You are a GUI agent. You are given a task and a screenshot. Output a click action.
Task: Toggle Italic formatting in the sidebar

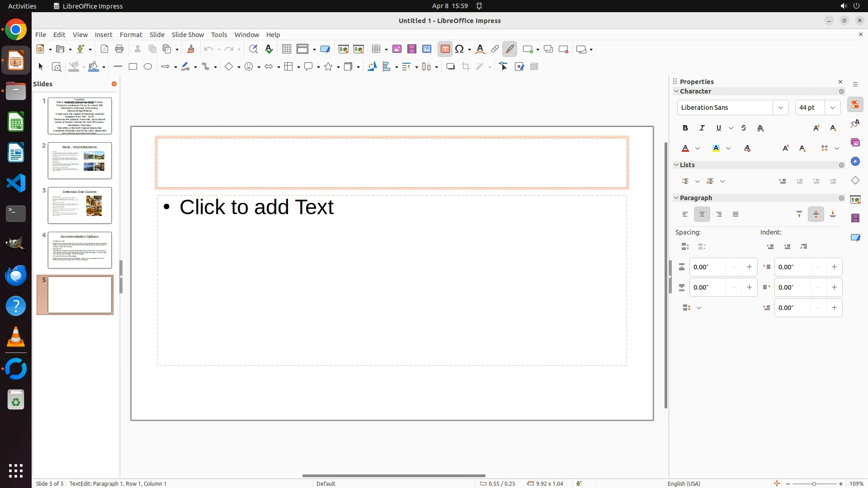click(x=702, y=128)
